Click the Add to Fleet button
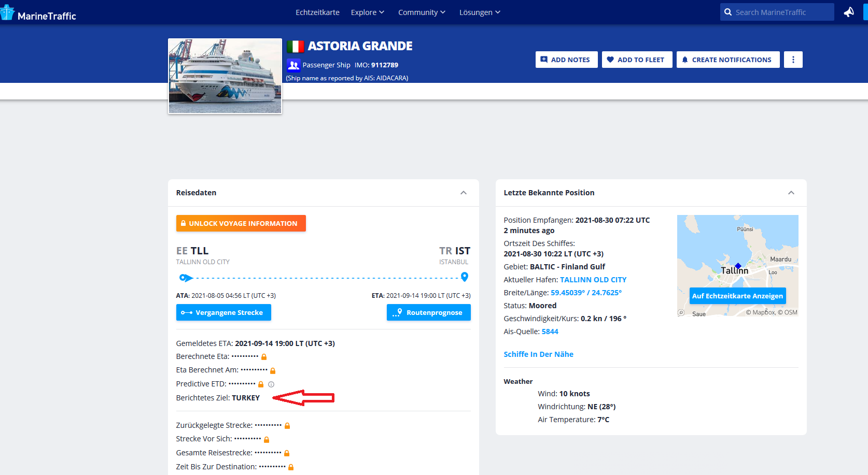The width and height of the screenshot is (868, 475). pyautogui.click(x=637, y=60)
